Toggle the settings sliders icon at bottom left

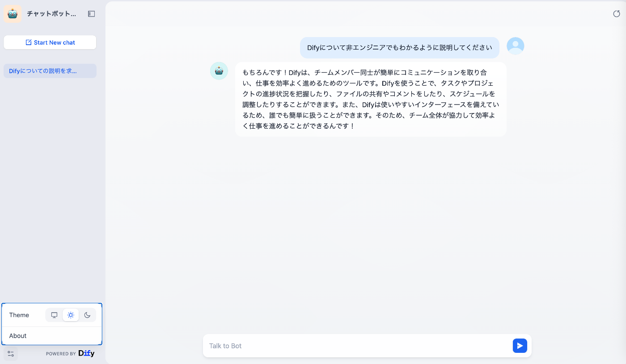[11, 354]
